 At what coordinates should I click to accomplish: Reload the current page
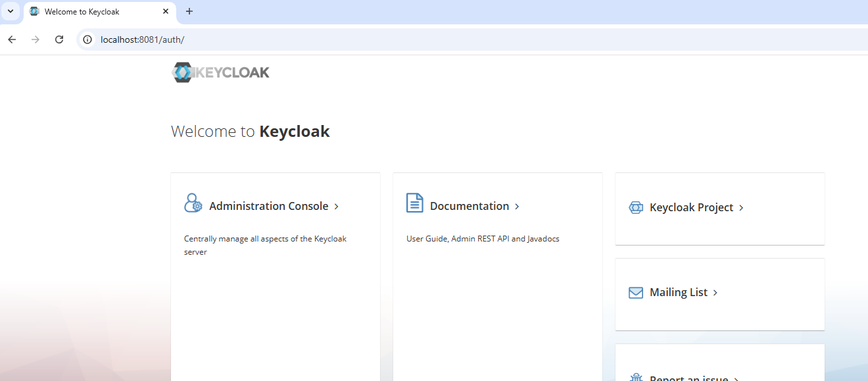59,39
